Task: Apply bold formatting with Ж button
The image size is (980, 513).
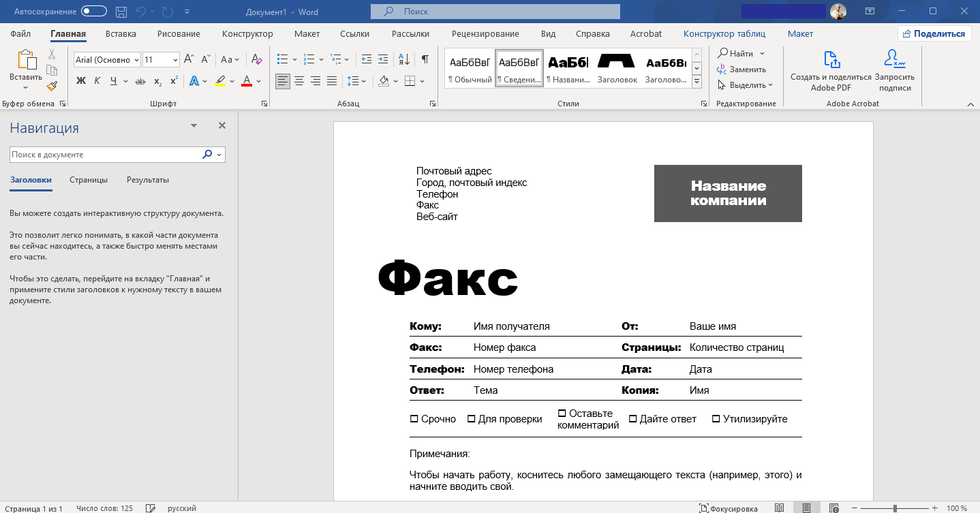Action: pos(81,81)
